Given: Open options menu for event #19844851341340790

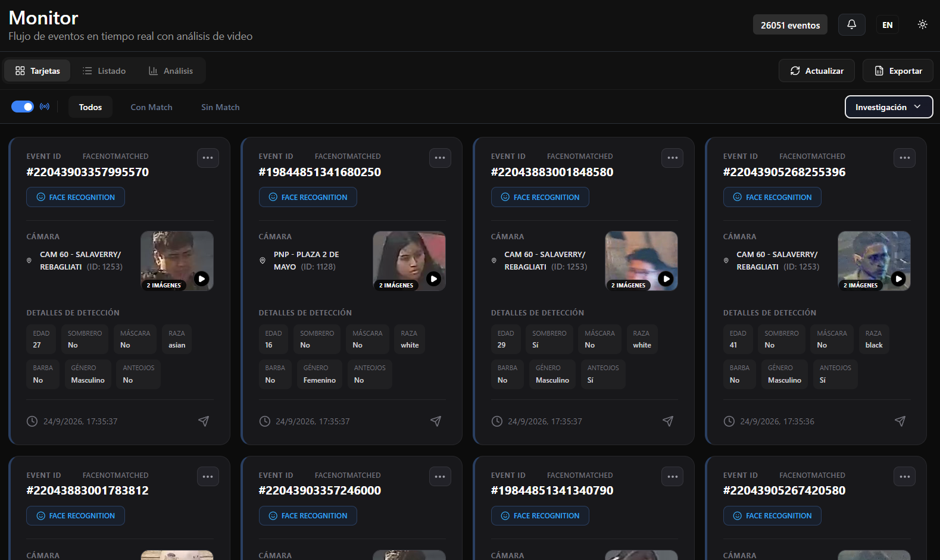Looking at the screenshot, I should click(672, 477).
